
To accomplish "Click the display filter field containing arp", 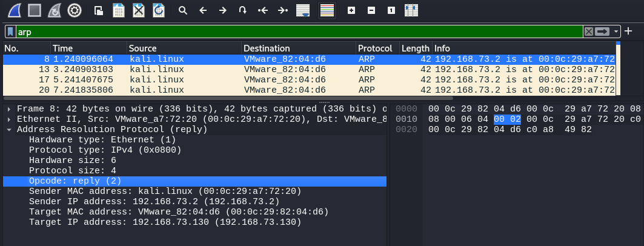I will [x=299, y=32].
